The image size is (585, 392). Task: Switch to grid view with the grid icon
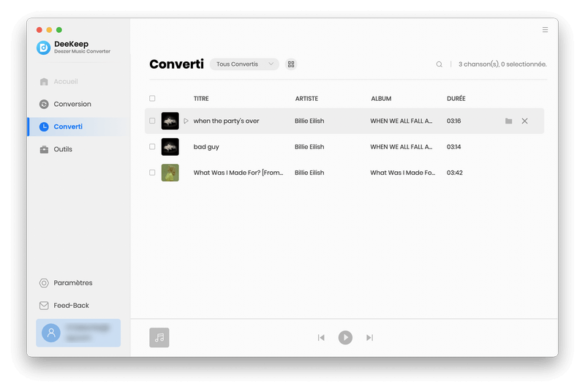tap(291, 64)
